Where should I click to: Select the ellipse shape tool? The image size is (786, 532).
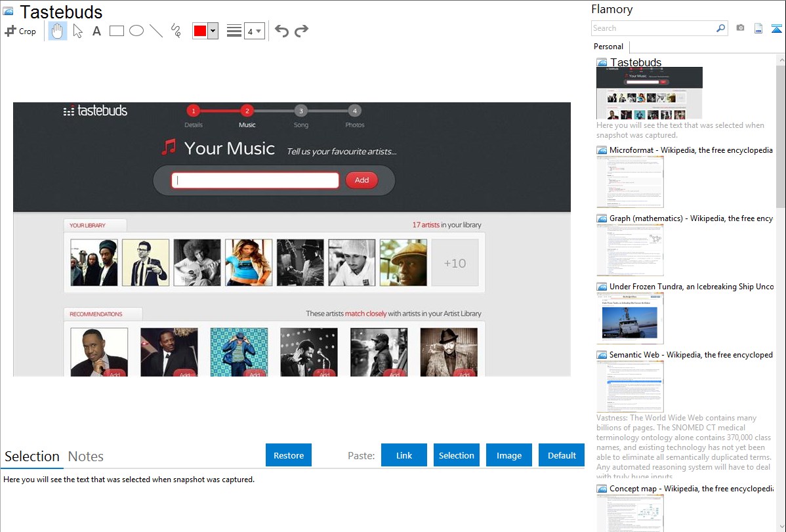click(x=136, y=31)
